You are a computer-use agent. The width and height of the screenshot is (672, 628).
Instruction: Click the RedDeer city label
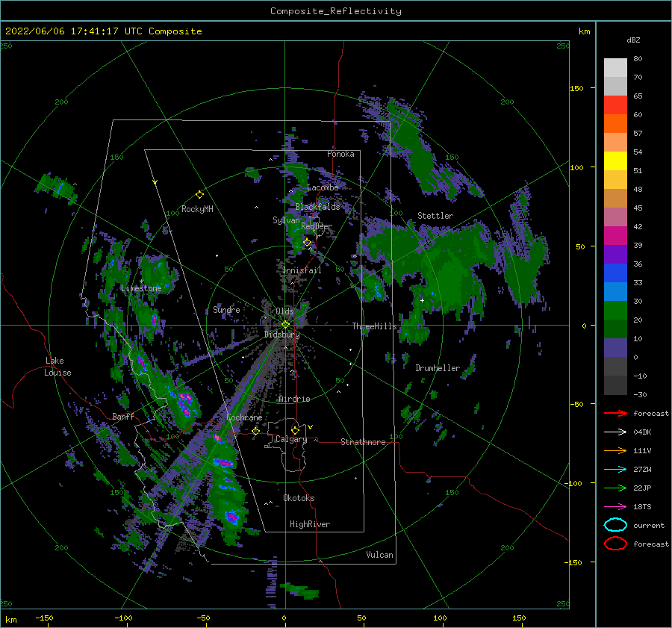317,226
